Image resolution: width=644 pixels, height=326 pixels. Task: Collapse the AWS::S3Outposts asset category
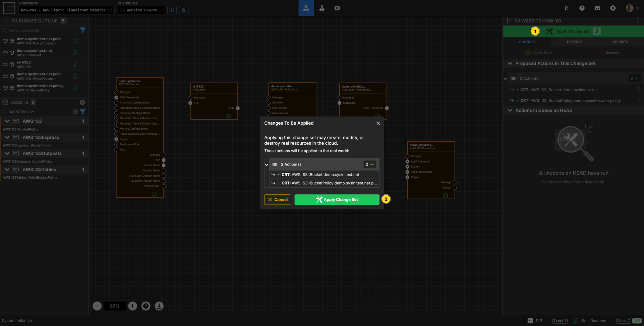[7, 153]
